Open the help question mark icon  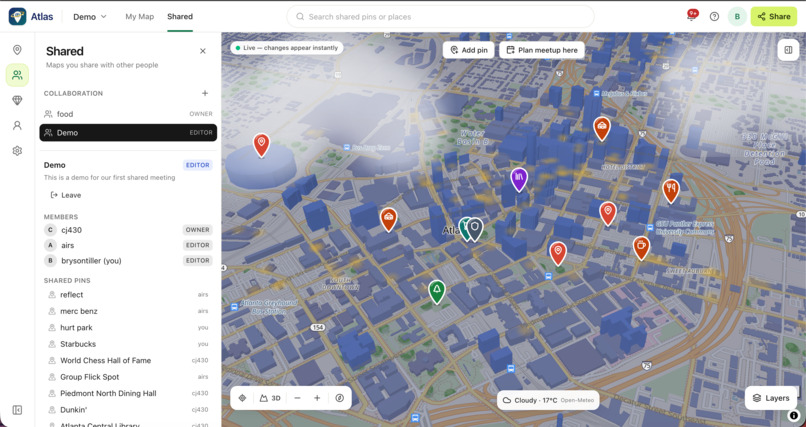coord(714,16)
